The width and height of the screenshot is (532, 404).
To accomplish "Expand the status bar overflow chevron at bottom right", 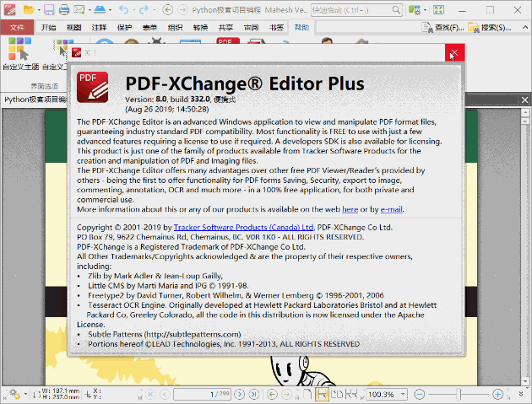I will click(x=521, y=394).
